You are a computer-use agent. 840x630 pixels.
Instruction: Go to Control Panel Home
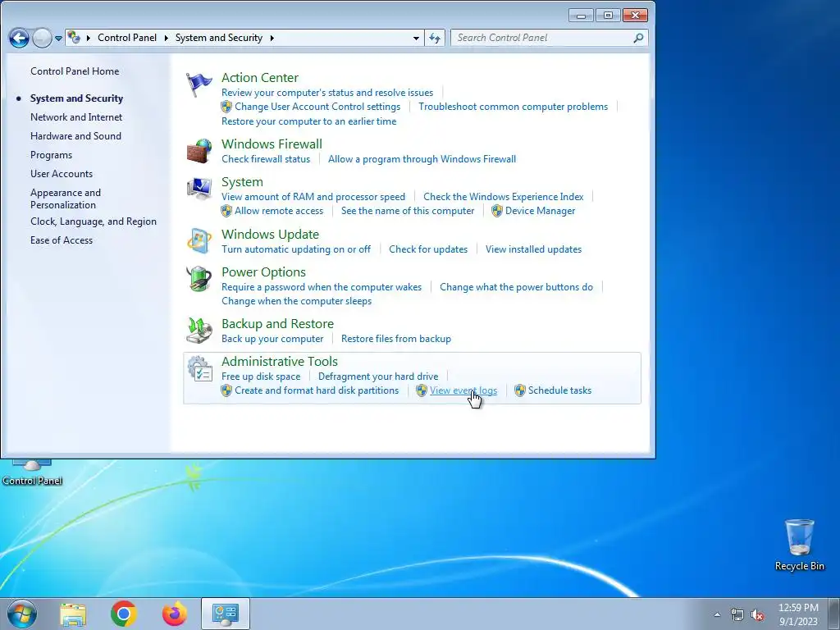pos(75,71)
